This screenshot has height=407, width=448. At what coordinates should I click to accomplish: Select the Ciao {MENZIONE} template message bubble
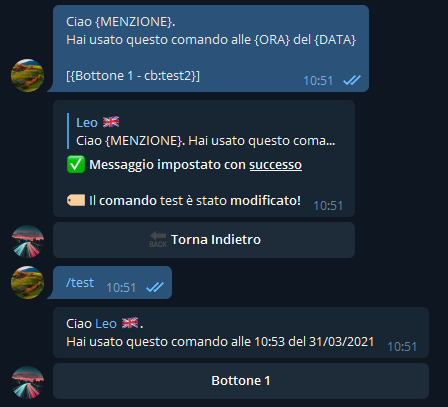click(211, 48)
